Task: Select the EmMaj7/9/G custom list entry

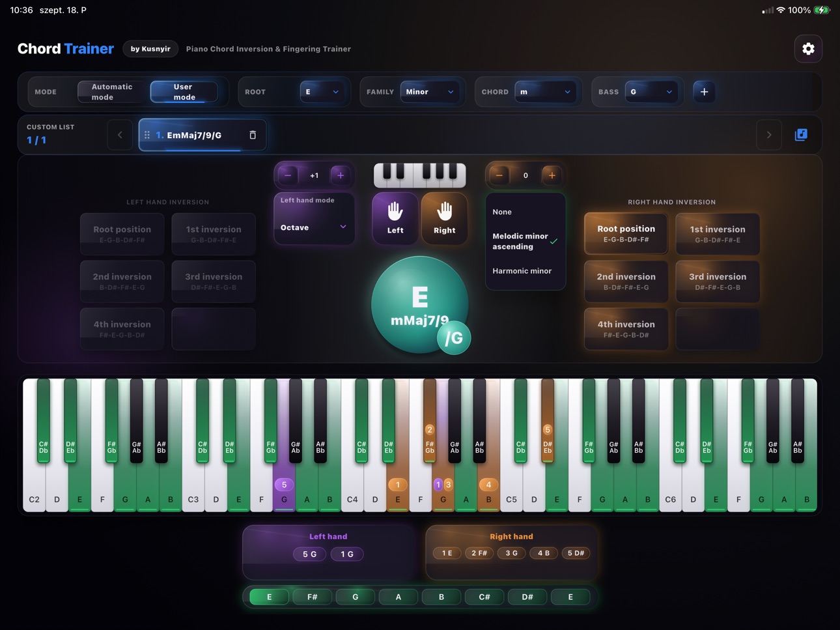Action: pyautogui.click(x=203, y=135)
